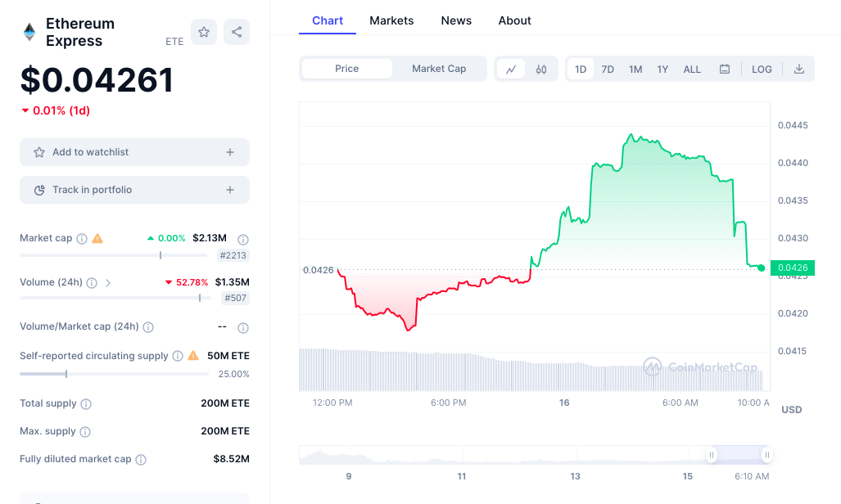
Task: Click the 50M ETE circulating supply value
Action: pos(228,356)
